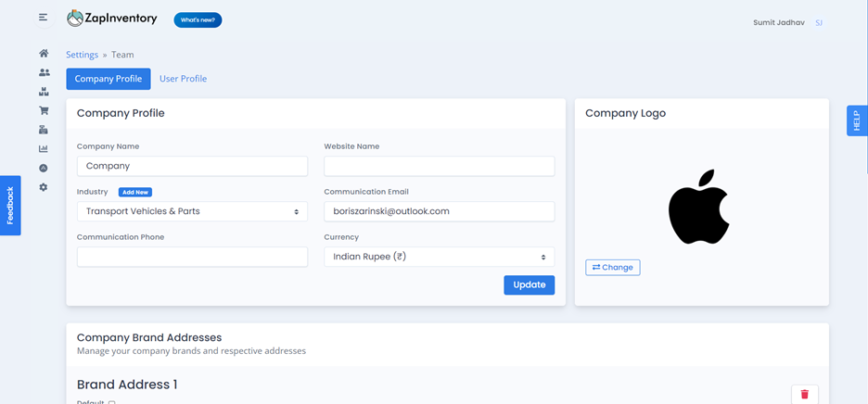Open the Feedback side tab
This screenshot has width=868, height=404.
(10, 206)
